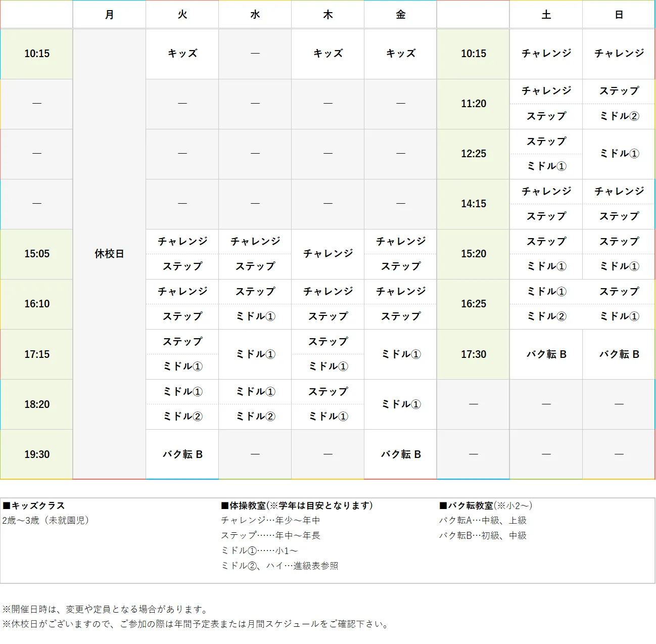Select the 土 column header
This screenshot has width=656, height=644.
tap(546, 14)
